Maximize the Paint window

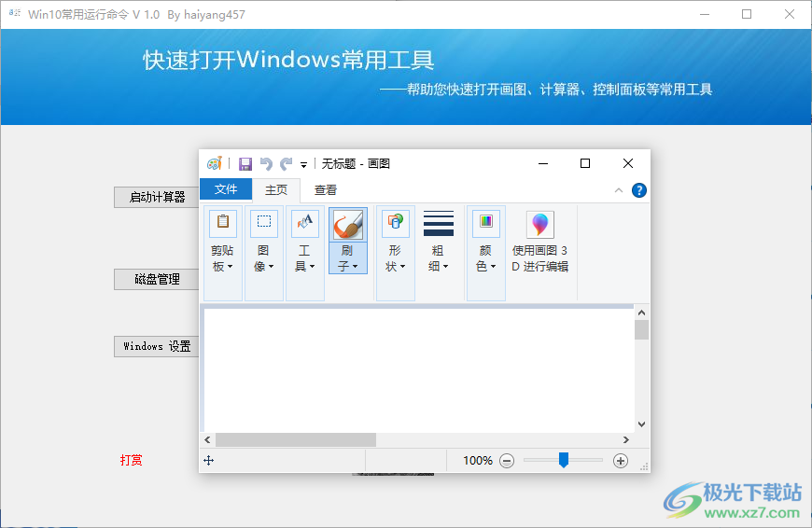tap(585, 163)
